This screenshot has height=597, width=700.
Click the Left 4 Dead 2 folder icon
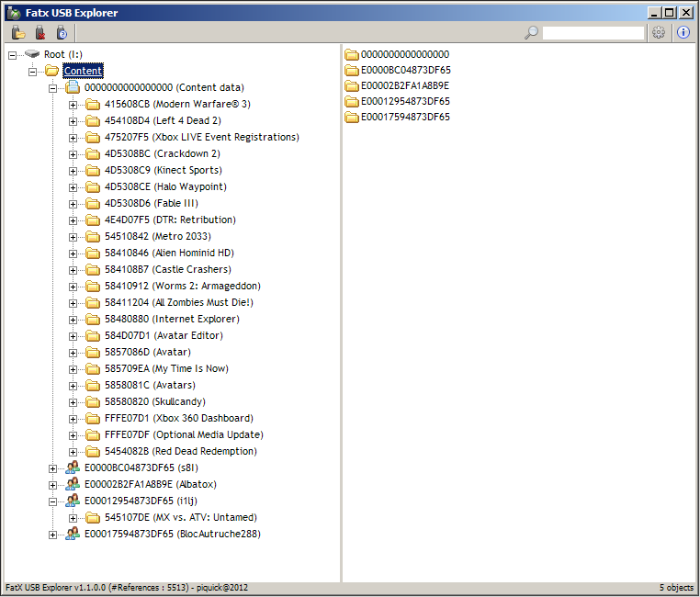click(93, 121)
